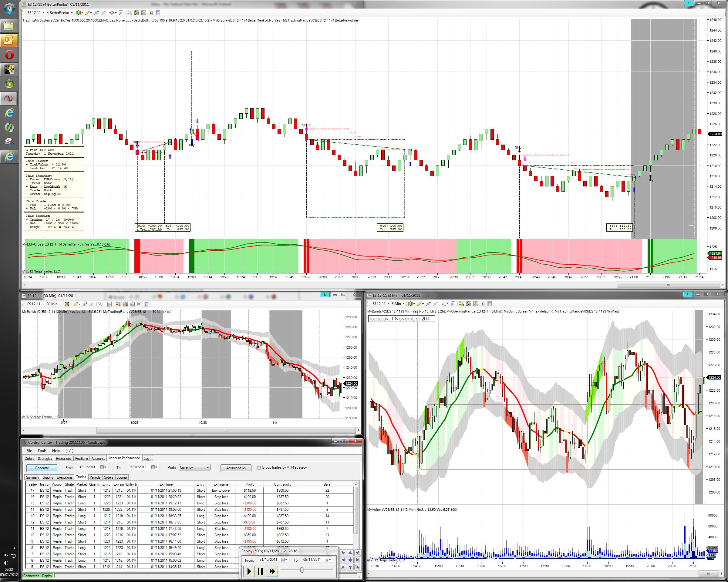Open the Mode Currency dropdown

(x=194, y=467)
